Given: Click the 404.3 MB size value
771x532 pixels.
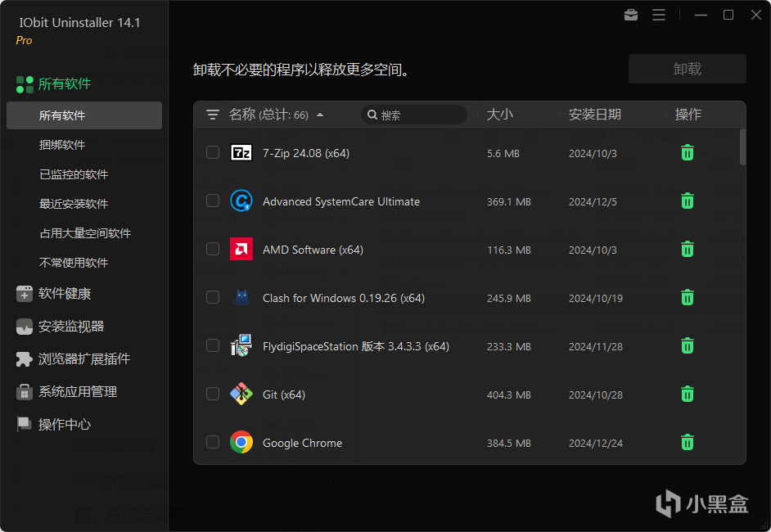Looking at the screenshot, I should pyautogui.click(x=509, y=394).
